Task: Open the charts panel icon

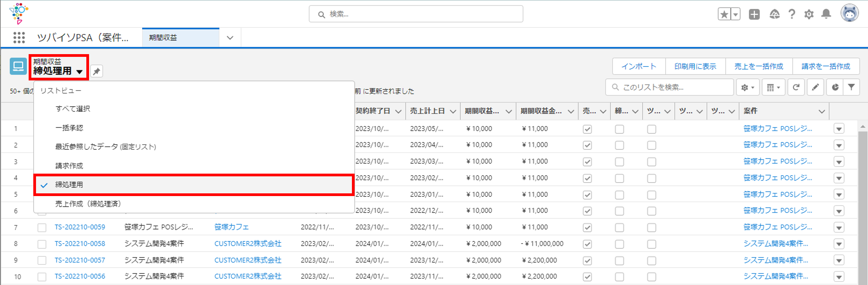Action: (x=835, y=87)
